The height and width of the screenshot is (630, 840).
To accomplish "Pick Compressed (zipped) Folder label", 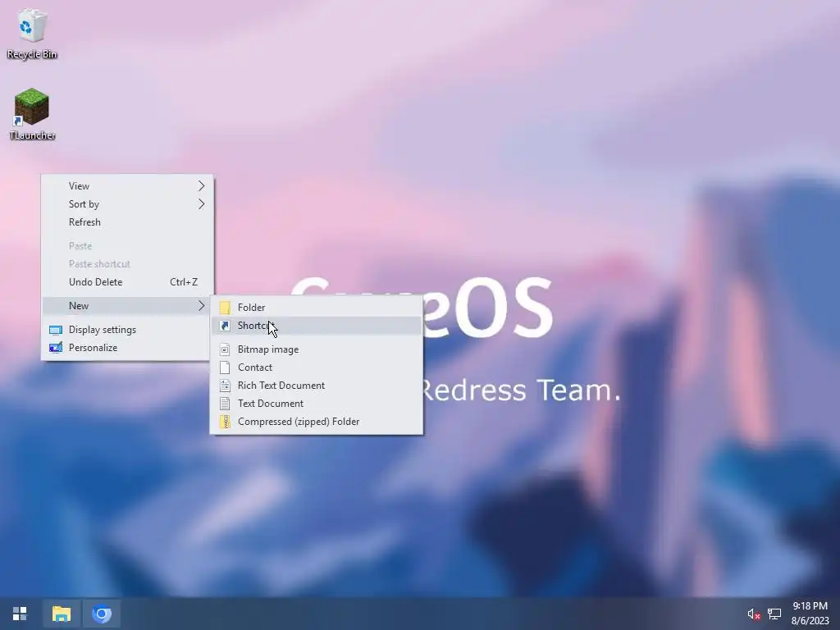I will (x=299, y=422).
